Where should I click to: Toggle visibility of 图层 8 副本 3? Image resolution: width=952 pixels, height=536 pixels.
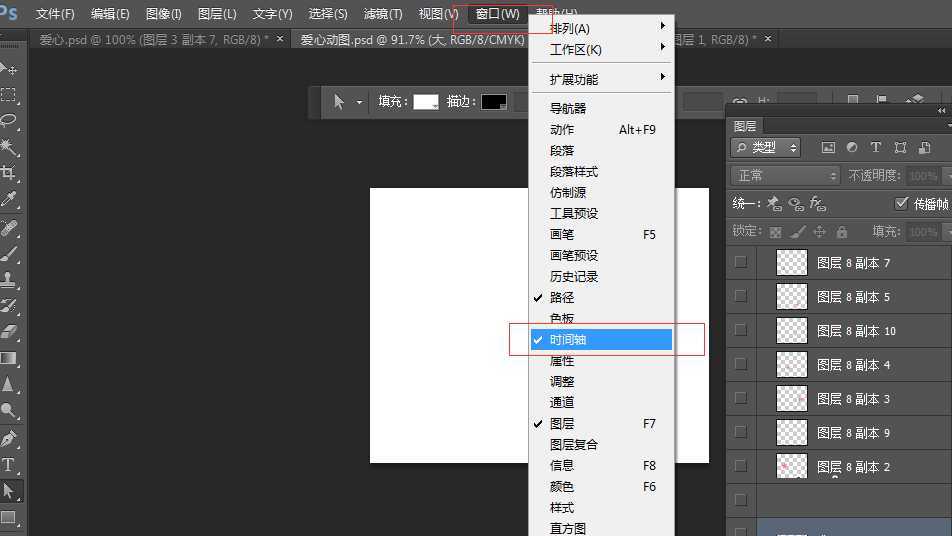pyautogui.click(x=740, y=399)
